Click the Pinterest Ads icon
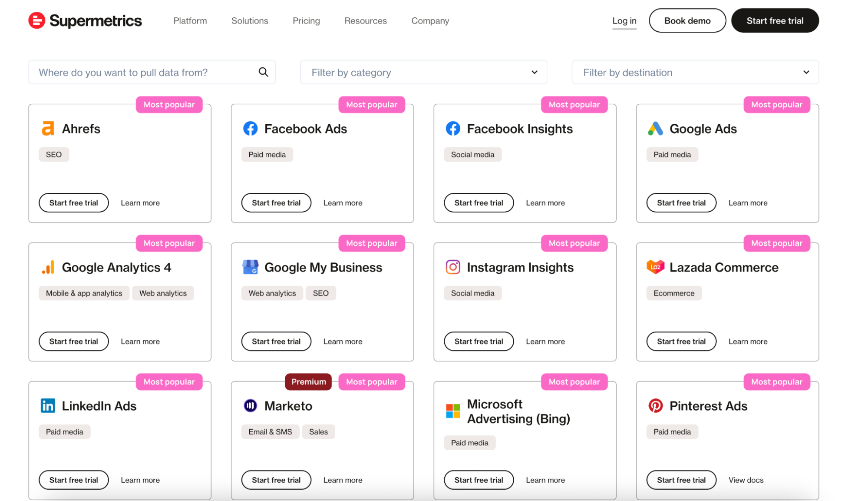This screenshot has width=868, height=501. (x=656, y=405)
